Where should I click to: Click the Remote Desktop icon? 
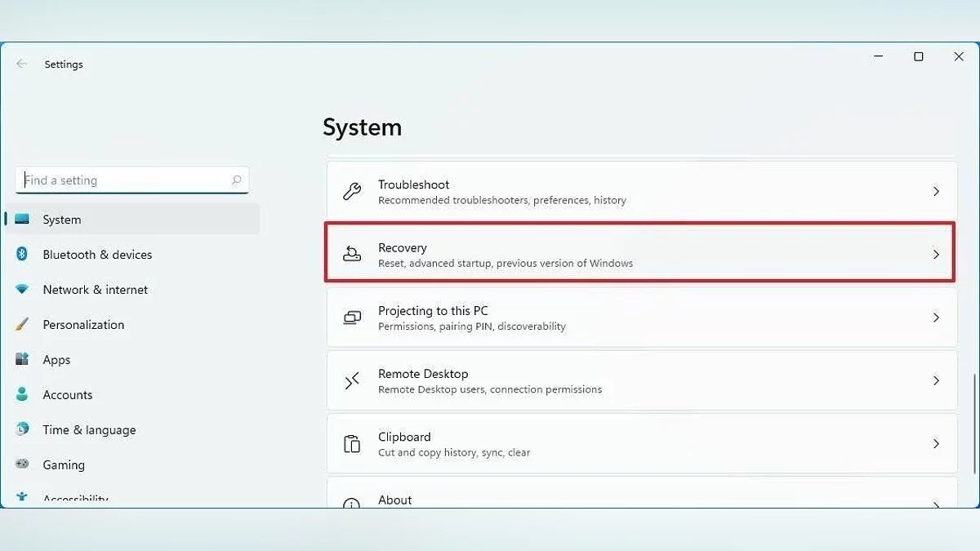[352, 380]
